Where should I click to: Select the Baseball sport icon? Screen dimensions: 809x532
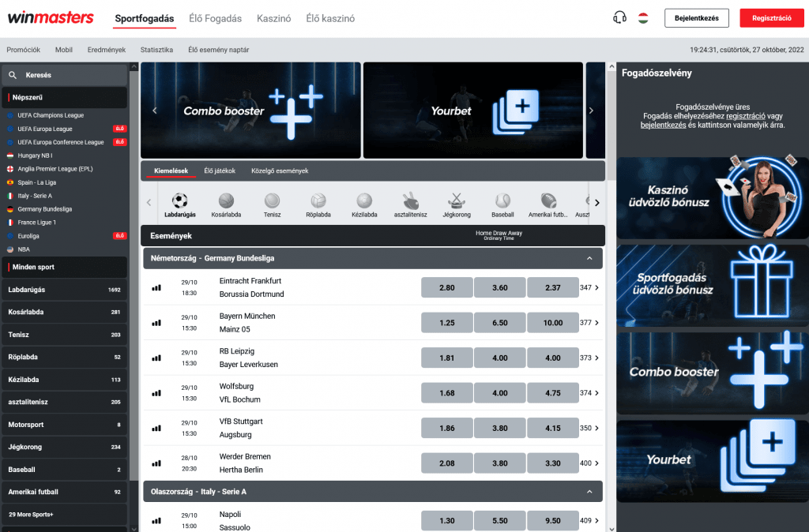[x=502, y=200]
